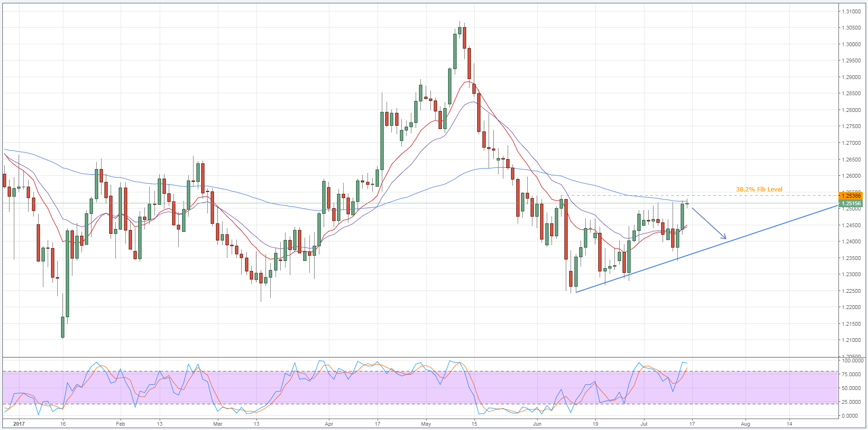This screenshot has width=868, height=430.
Task: Click the 38.2% Fib Level label
Action: coord(759,189)
